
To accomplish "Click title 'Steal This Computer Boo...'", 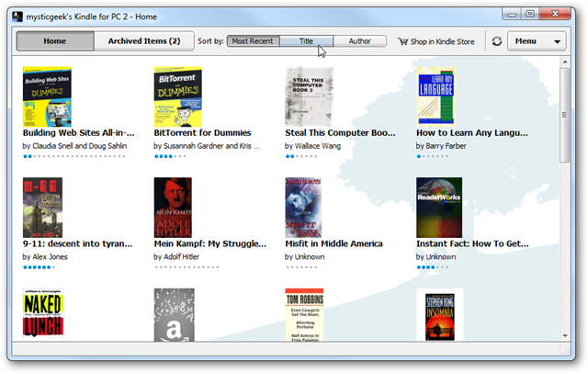I will tap(340, 132).
